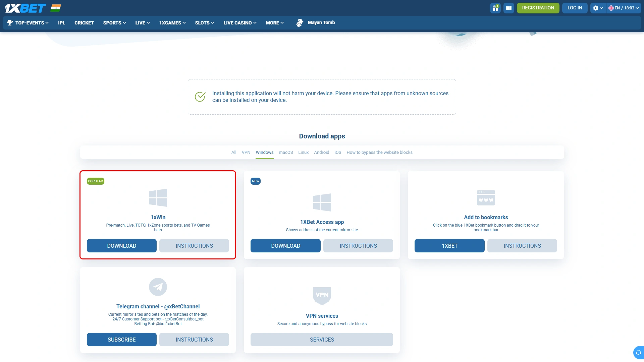Click the WWW browser bookmarks icon
Screen dimensions: 644x362
[486, 198]
